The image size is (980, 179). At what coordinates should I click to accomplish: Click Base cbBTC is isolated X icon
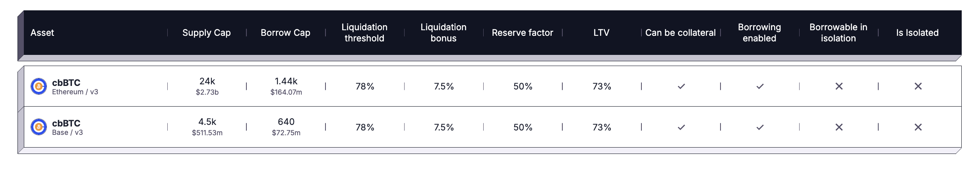tap(918, 127)
